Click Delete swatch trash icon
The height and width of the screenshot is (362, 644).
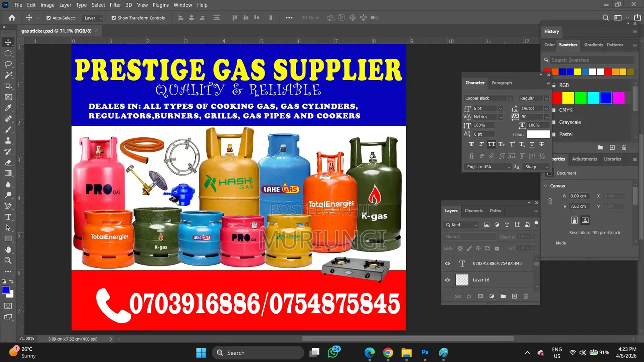(x=624, y=147)
